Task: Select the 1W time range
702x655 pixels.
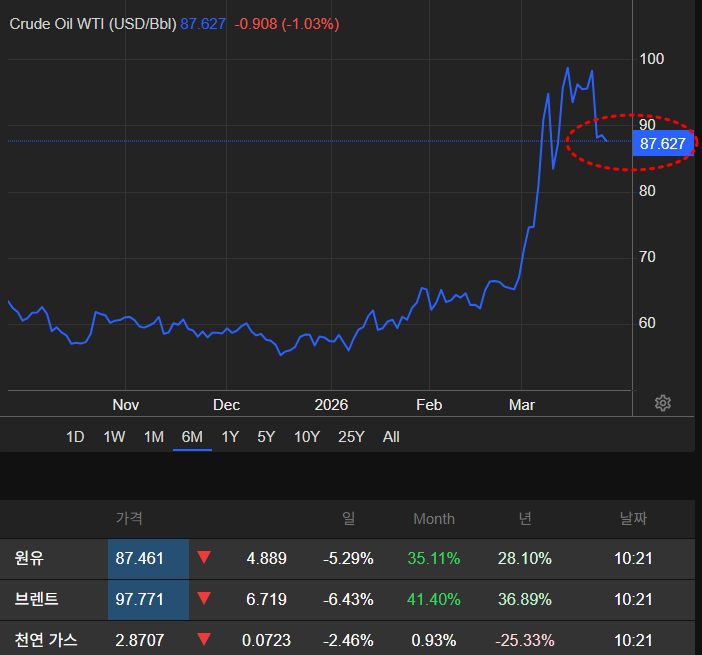Action: 114,437
